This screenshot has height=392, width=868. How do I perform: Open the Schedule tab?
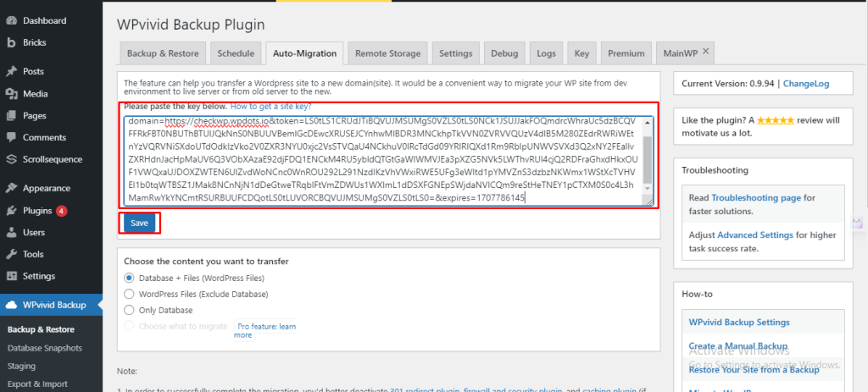pyautogui.click(x=236, y=53)
